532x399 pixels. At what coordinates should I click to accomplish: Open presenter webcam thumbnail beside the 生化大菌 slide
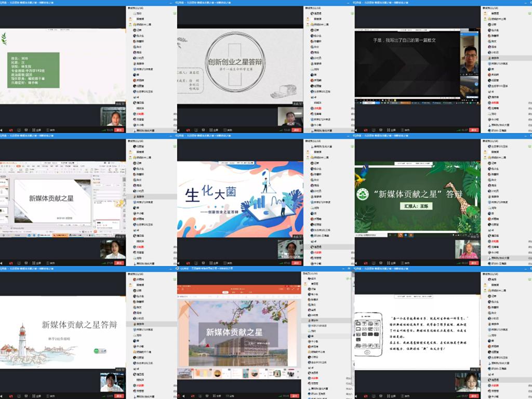pos(290,249)
